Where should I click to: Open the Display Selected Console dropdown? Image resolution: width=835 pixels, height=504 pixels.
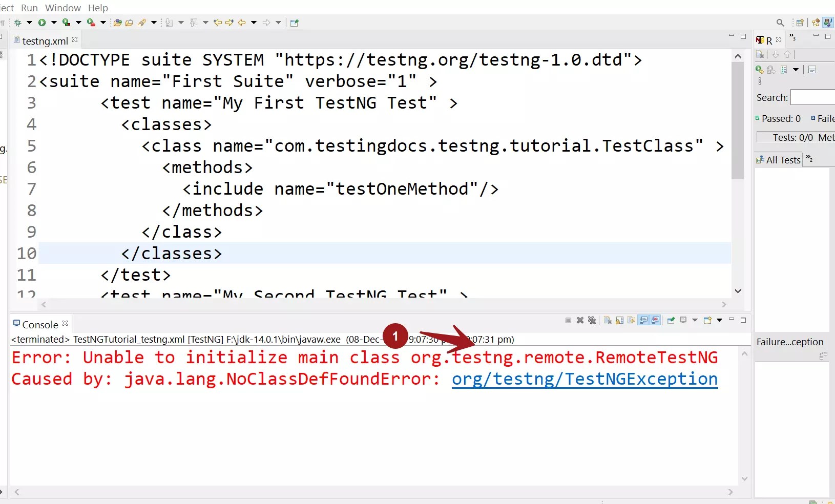pos(695,321)
